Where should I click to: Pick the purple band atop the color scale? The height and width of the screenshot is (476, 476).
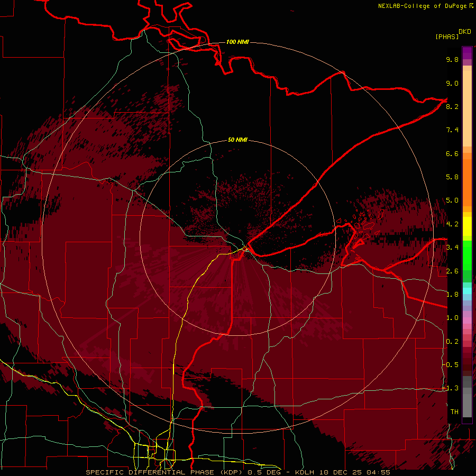click(467, 53)
